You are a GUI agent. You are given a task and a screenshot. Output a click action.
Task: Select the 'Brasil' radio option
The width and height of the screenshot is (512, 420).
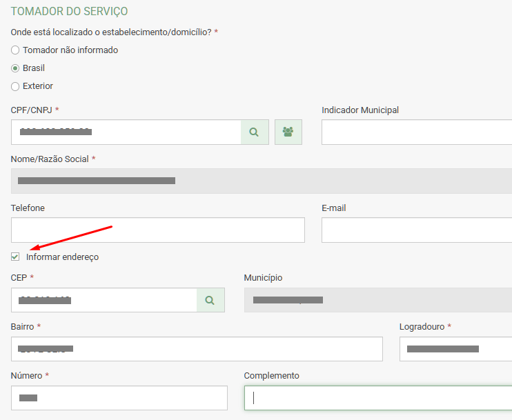click(x=15, y=68)
